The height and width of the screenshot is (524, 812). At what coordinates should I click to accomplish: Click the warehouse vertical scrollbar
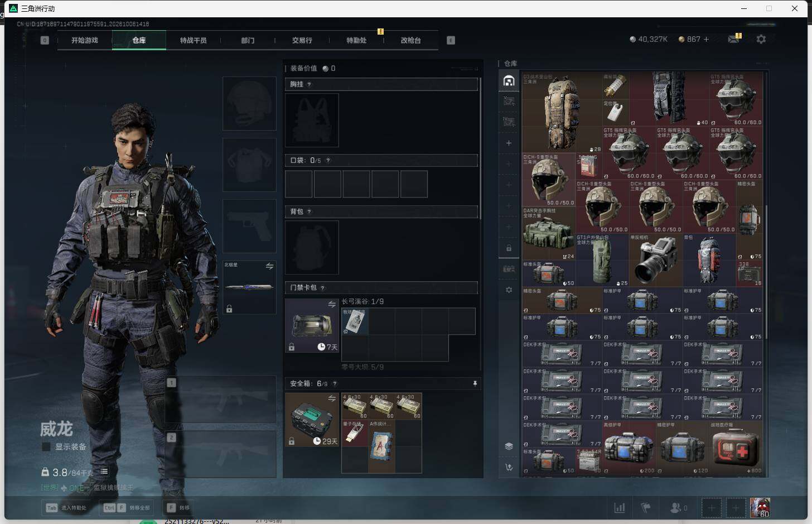767,272
